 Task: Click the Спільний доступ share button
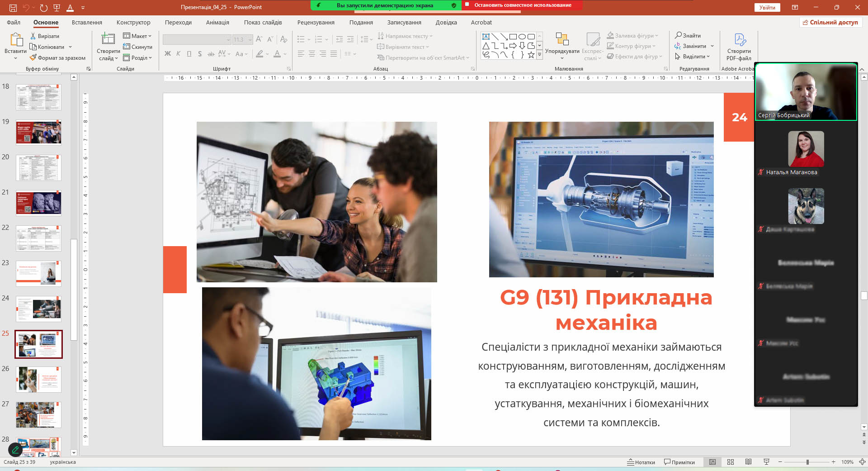830,22
